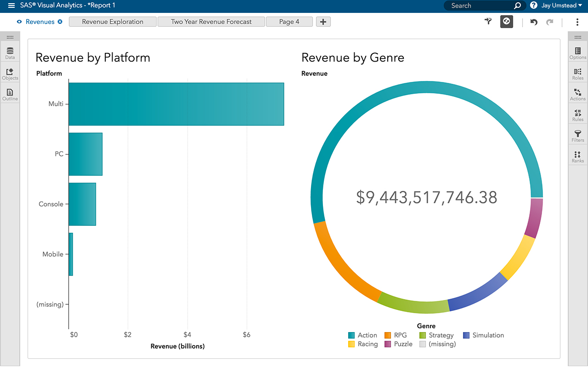Open the Data panel
This screenshot has height=368, width=588.
click(10, 53)
